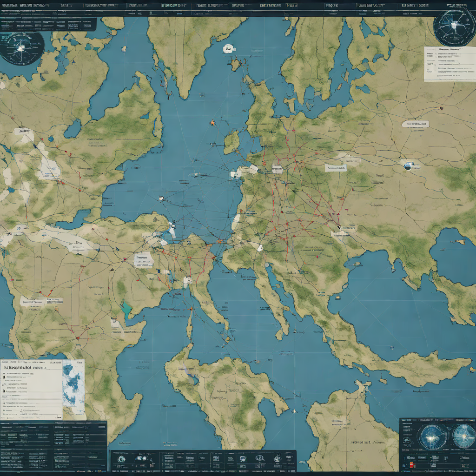Select the teal highlighted region on the map
476x476 pixels.
pos(126,307)
